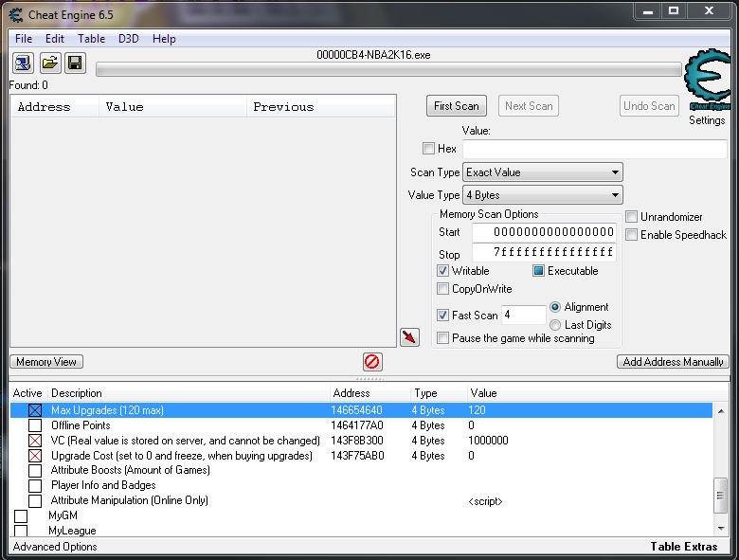Open Settings under the logo

(707, 120)
